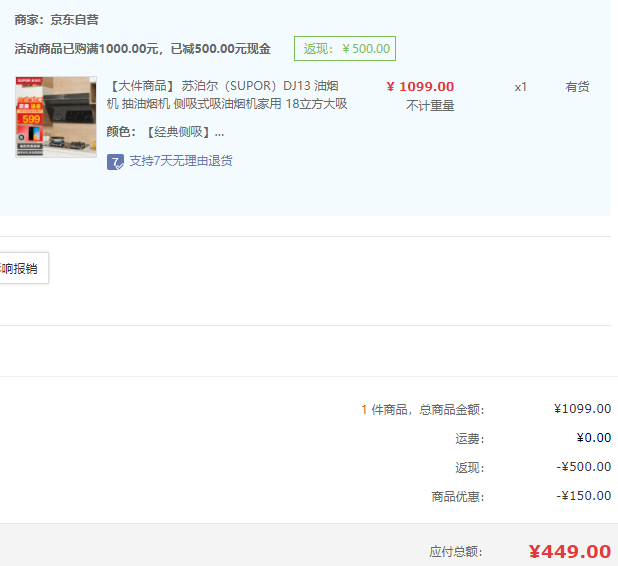Click the 返现 label in the summary
618x566 pixels.
pos(469,468)
